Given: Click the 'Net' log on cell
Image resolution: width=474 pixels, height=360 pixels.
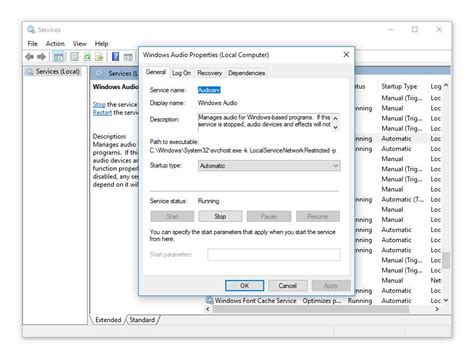Looking at the screenshot, I should (x=436, y=280).
